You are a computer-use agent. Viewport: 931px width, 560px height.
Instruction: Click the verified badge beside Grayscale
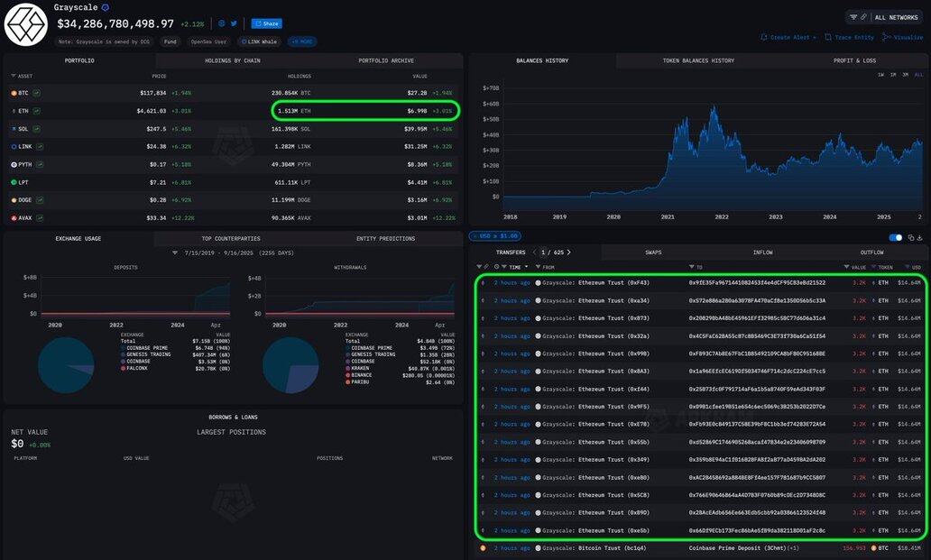click(x=105, y=8)
